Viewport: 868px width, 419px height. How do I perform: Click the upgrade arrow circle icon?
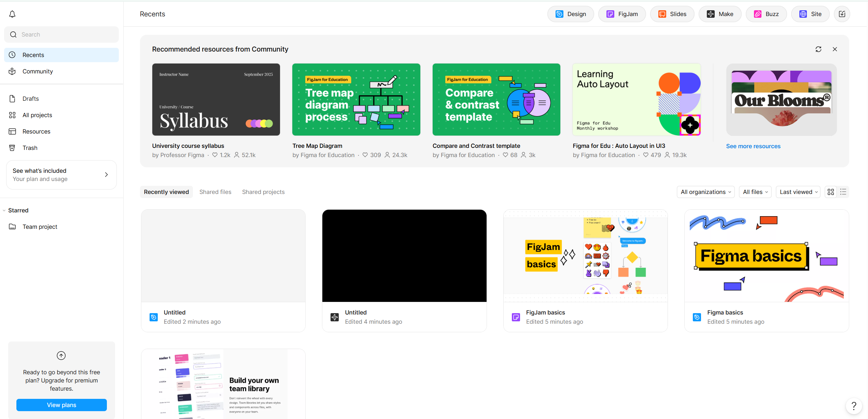pyautogui.click(x=61, y=355)
